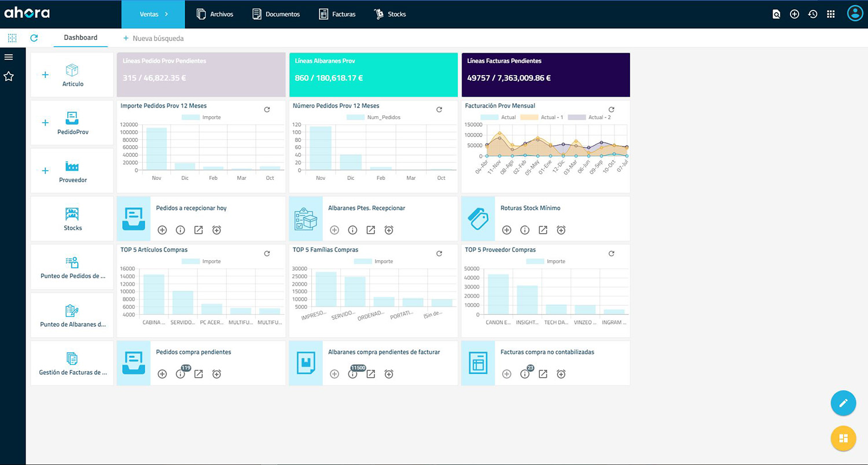
Task: Click the CANON bar in TOP 5 Proveedor chart
Action: click(x=498, y=294)
